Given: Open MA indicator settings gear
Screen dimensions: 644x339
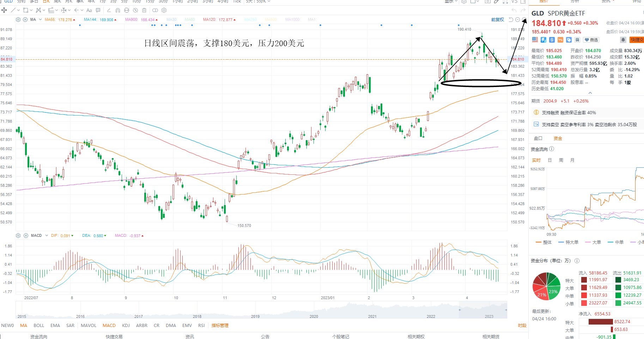Looking at the screenshot, I should tap(18, 19).
